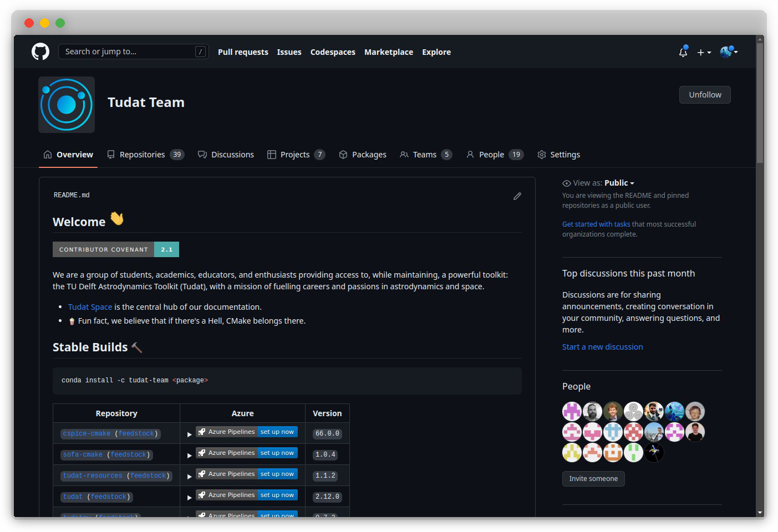Open Codespaces in top navigation
Screen dimensions: 778x532
pyautogui.click(x=333, y=52)
